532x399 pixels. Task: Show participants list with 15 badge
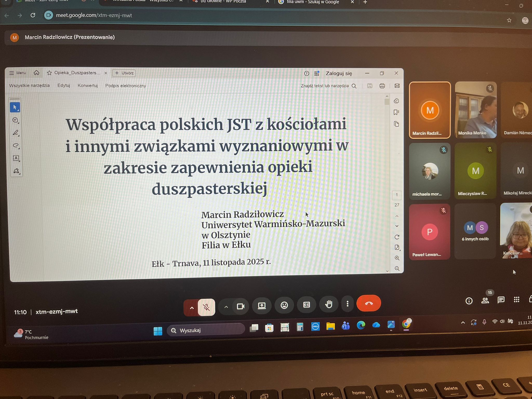[485, 300]
